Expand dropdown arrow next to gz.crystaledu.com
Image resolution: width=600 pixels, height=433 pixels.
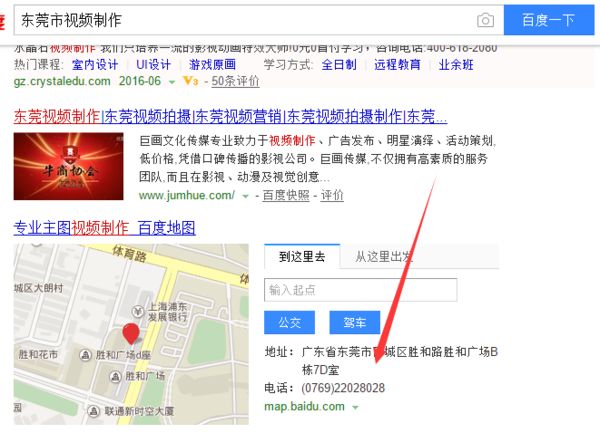[x=172, y=82]
